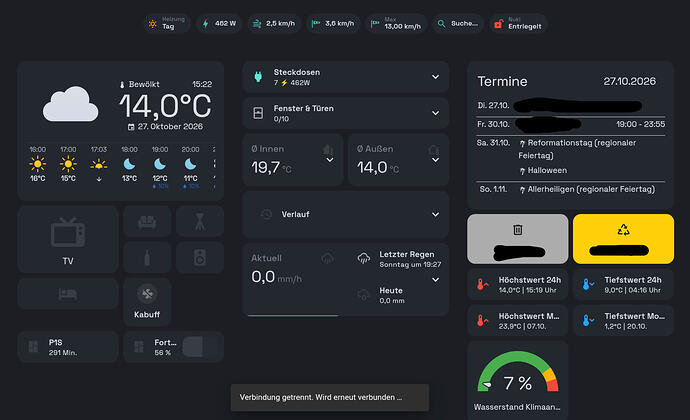Toggle the floor lamp tile

click(200, 221)
